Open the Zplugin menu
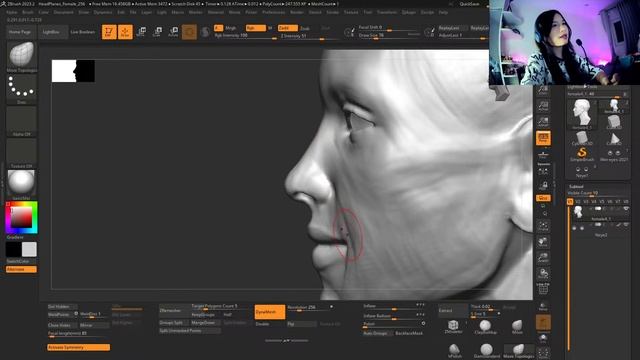Image resolution: width=640 pixels, height=360 pixels. point(408,12)
